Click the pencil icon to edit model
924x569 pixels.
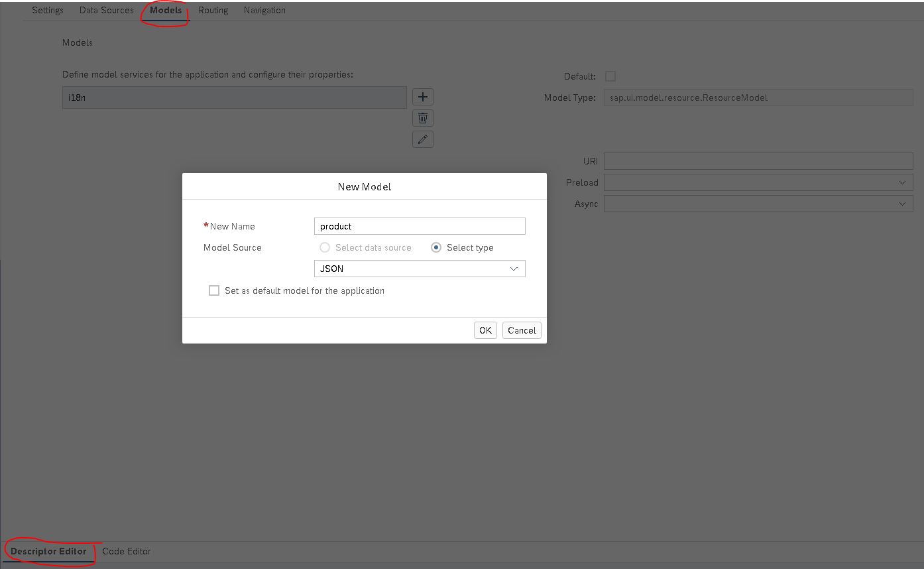pyautogui.click(x=422, y=139)
